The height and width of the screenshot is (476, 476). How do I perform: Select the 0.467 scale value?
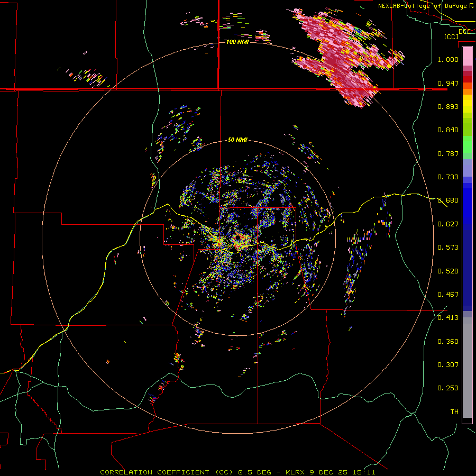(x=448, y=295)
